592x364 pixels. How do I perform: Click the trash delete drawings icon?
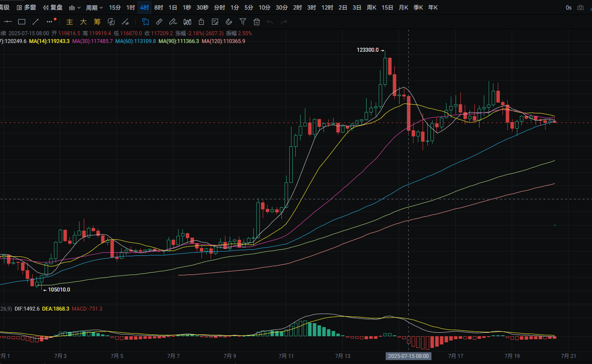(257, 22)
